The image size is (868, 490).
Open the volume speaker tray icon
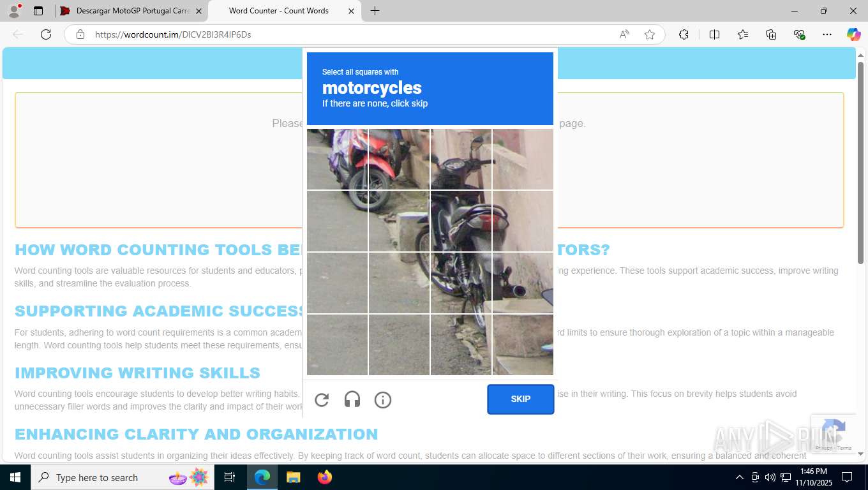pyautogui.click(x=770, y=477)
